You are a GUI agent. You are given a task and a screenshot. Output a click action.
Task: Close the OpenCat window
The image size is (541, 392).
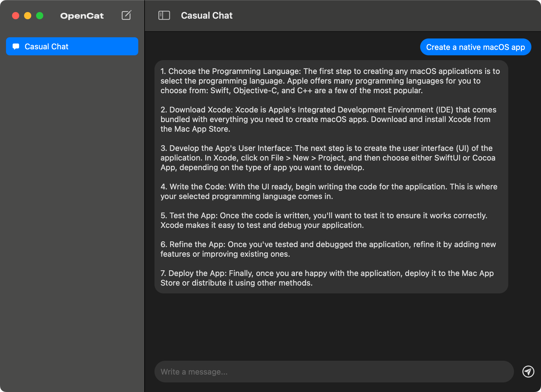click(x=16, y=16)
